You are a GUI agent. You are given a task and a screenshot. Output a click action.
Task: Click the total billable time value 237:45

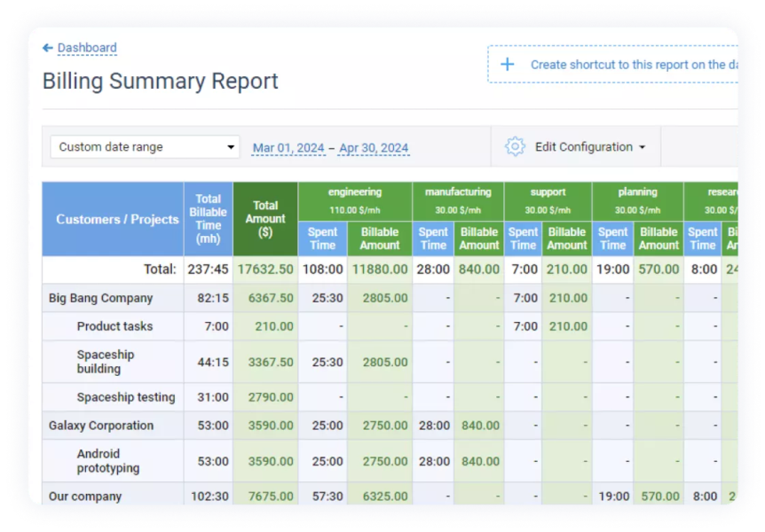pyautogui.click(x=210, y=269)
